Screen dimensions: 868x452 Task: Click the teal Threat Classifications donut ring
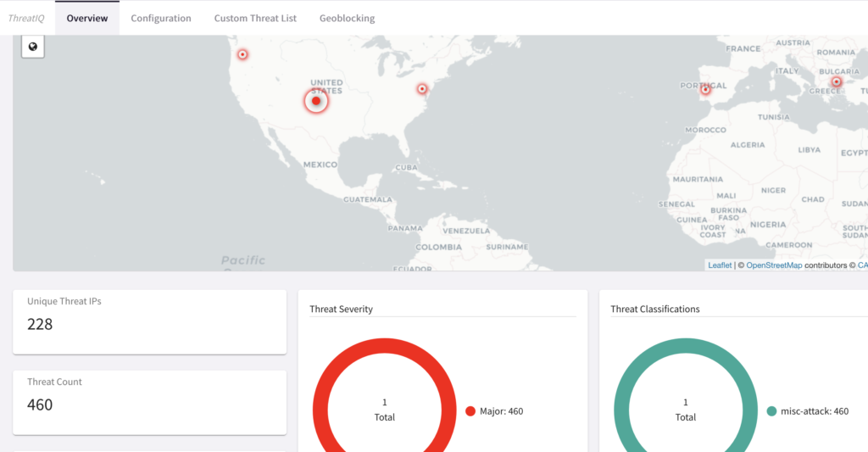click(686, 346)
